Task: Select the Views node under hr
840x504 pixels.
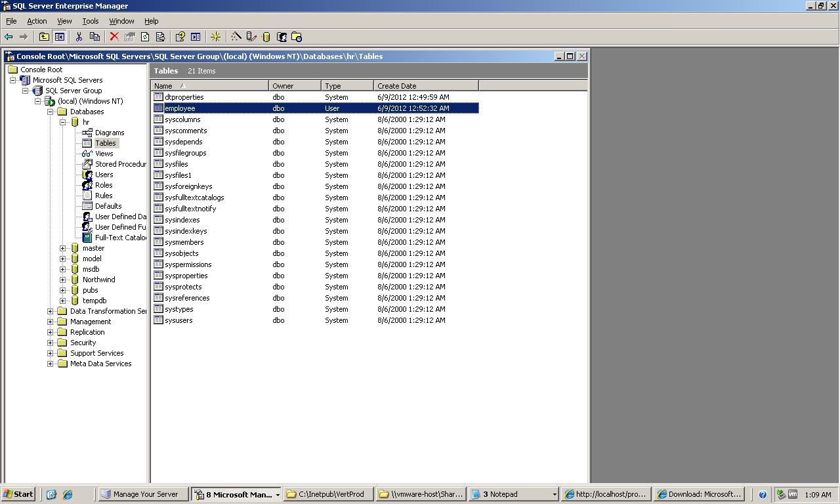Action: click(x=104, y=154)
